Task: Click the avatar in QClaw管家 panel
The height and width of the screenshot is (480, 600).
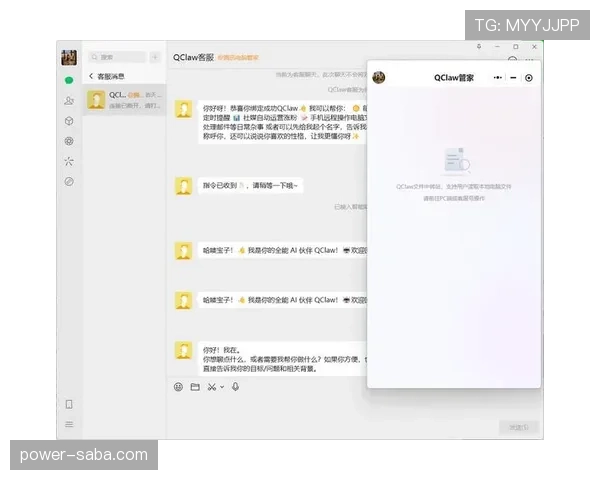Action: [379, 77]
